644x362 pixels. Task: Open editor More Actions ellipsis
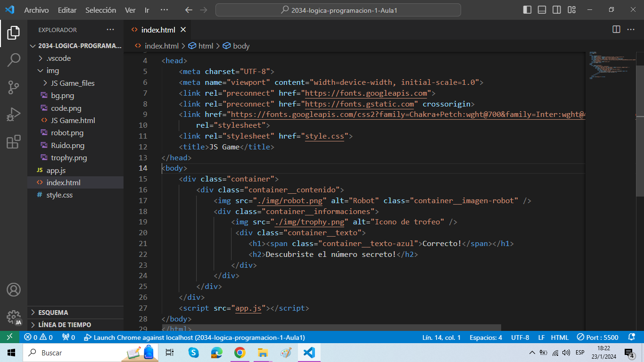[631, 29]
